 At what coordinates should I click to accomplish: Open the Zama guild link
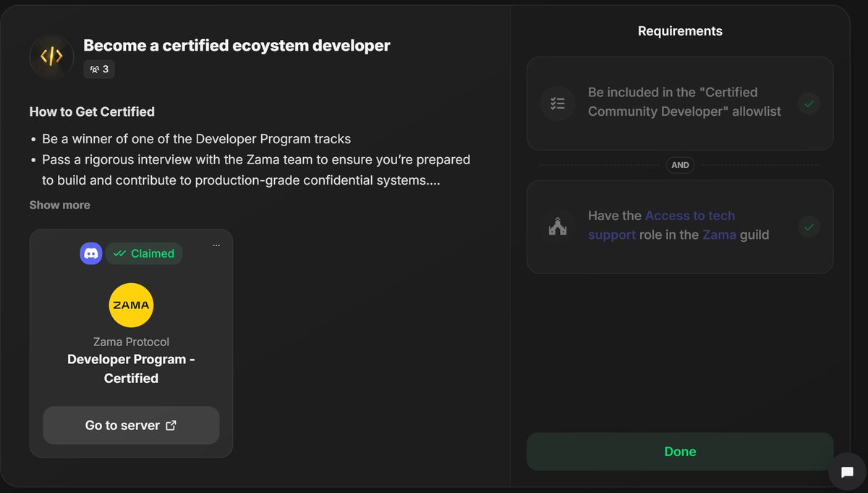pyautogui.click(x=719, y=235)
